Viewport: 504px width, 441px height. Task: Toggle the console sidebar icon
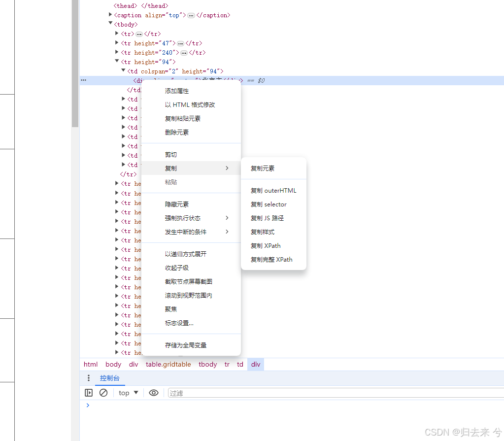[x=88, y=393]
